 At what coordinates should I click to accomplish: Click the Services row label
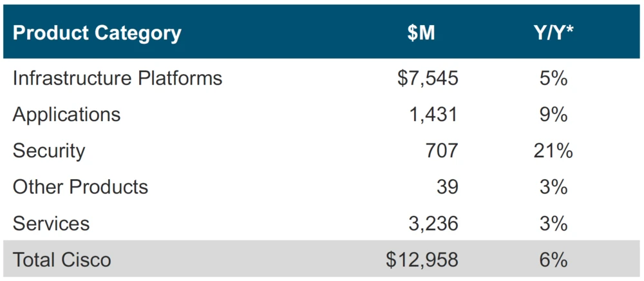pyautogui.click(x=51, y=224)
